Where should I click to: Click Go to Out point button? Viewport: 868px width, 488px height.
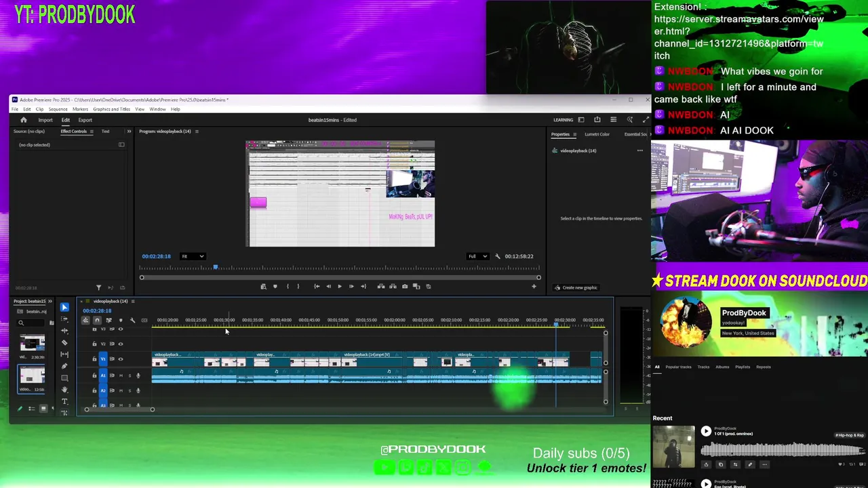pos(363,286)
